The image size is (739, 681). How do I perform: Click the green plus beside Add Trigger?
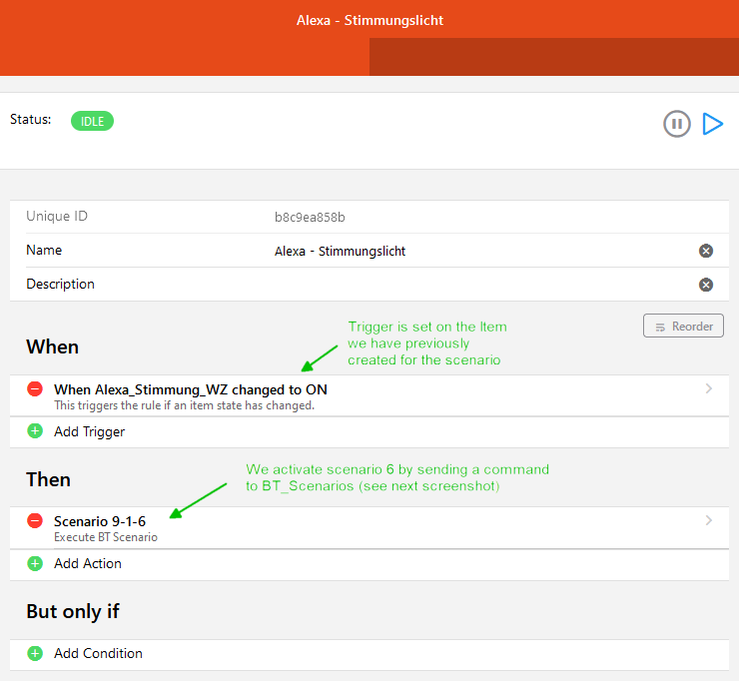point(35,431)
